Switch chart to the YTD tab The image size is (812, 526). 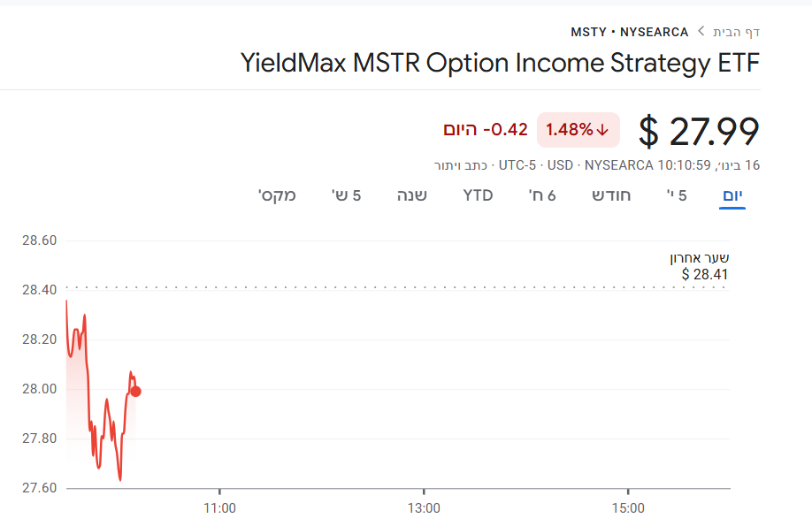tap(479, 195)
